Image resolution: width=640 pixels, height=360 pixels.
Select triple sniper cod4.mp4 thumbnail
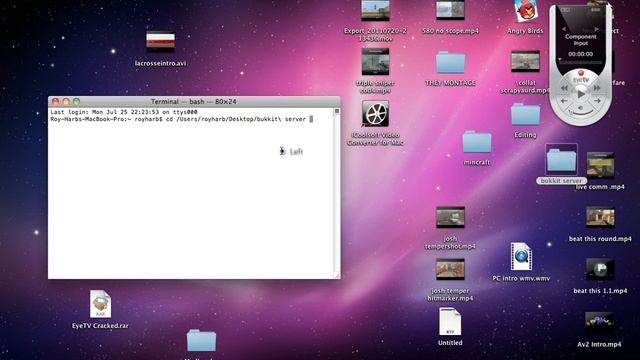[x=375, y=61]
